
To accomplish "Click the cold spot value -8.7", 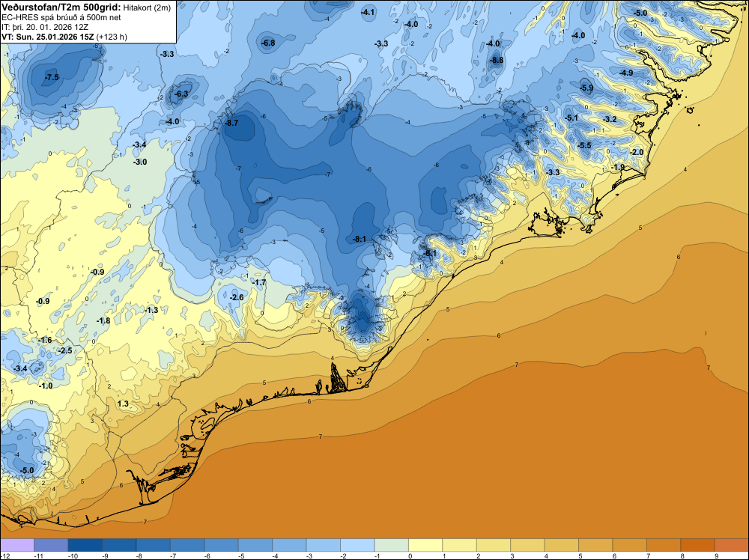I will tap(231, 124).
